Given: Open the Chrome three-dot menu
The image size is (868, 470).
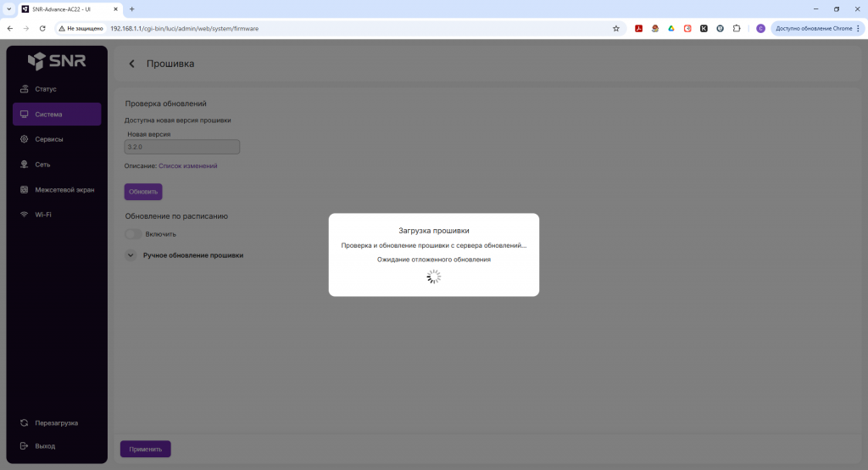Looking at the screenshot, I should pos(859,28).
